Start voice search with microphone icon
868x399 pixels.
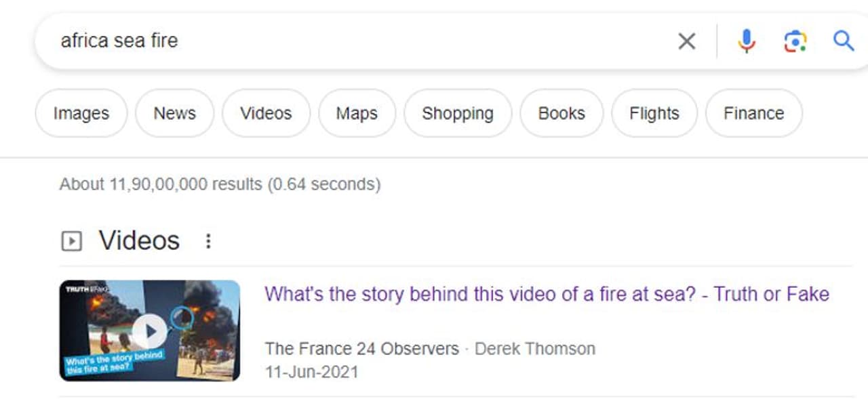coord(746,41)
